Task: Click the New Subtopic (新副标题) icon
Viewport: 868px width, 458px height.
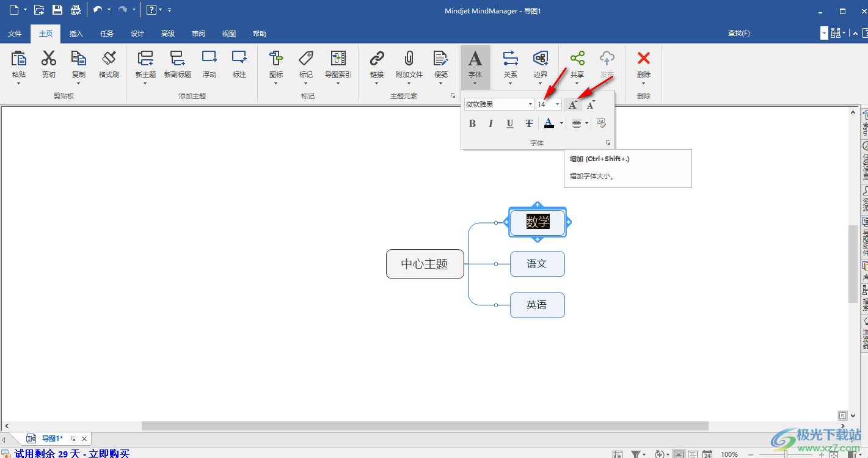Action: [177, 58]
